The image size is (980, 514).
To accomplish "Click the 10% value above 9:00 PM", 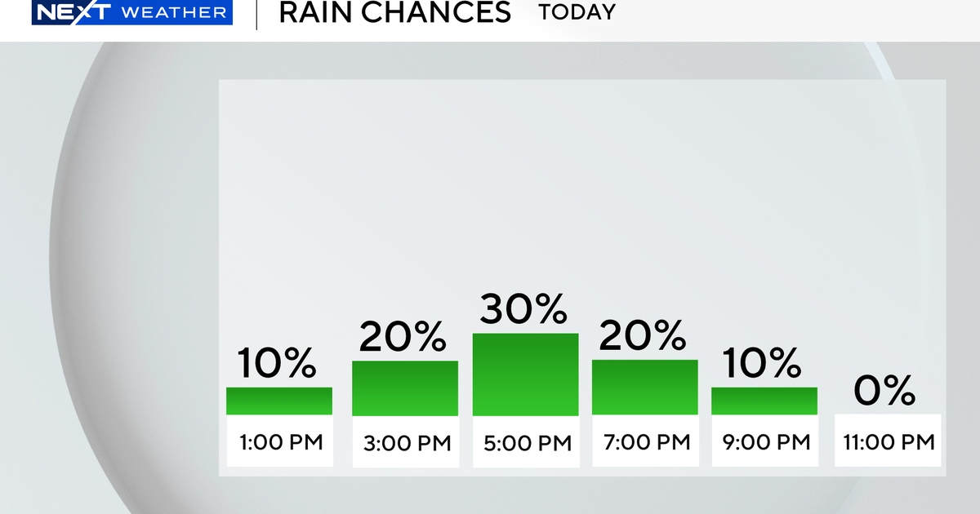I will 762,362.
